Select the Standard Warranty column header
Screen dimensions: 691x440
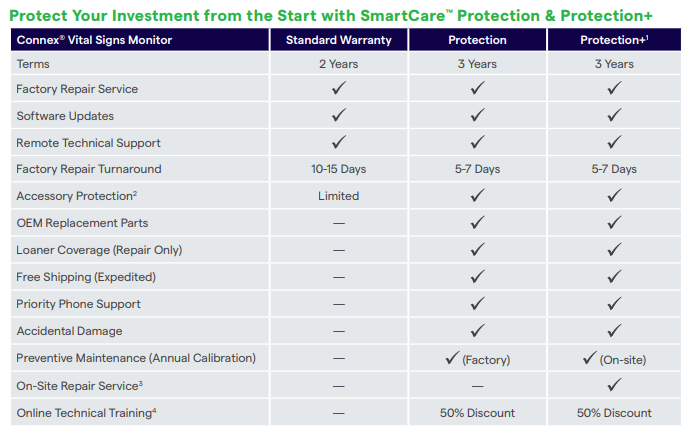point(339,40)
